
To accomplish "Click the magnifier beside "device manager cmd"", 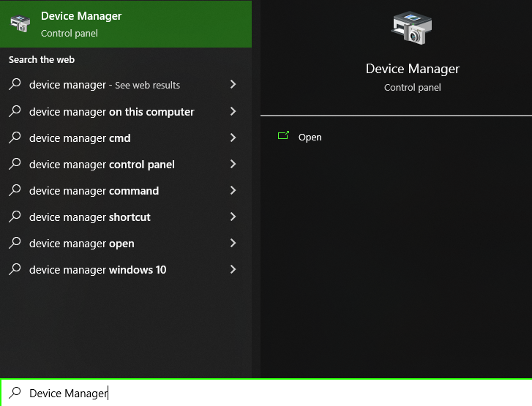I will pyautogui.click(x=15, y=138).
